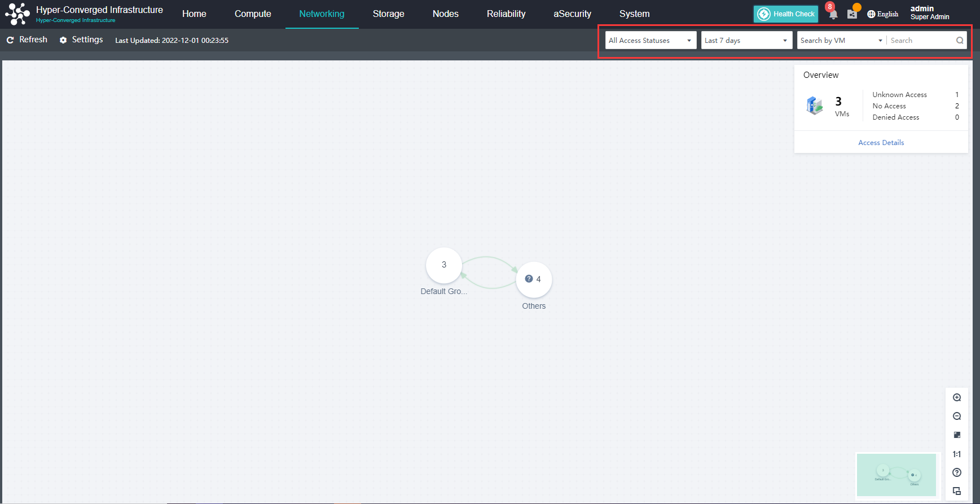Click the Search input field
980x504 pixels.
[921, 41]
